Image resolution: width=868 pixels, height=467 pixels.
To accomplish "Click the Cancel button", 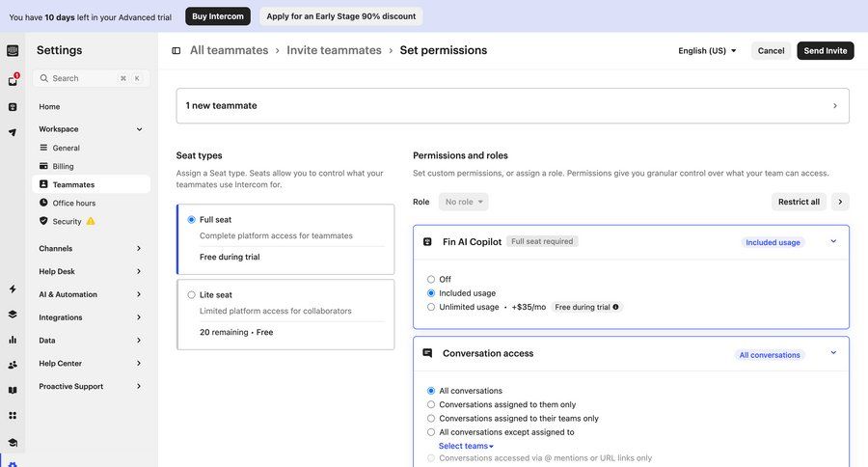I will (x=771, y=50).
